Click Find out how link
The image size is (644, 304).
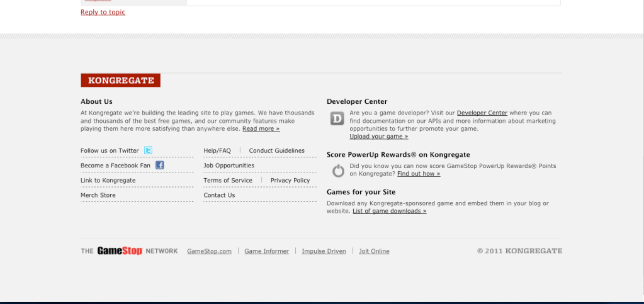(x=419, y=174)
